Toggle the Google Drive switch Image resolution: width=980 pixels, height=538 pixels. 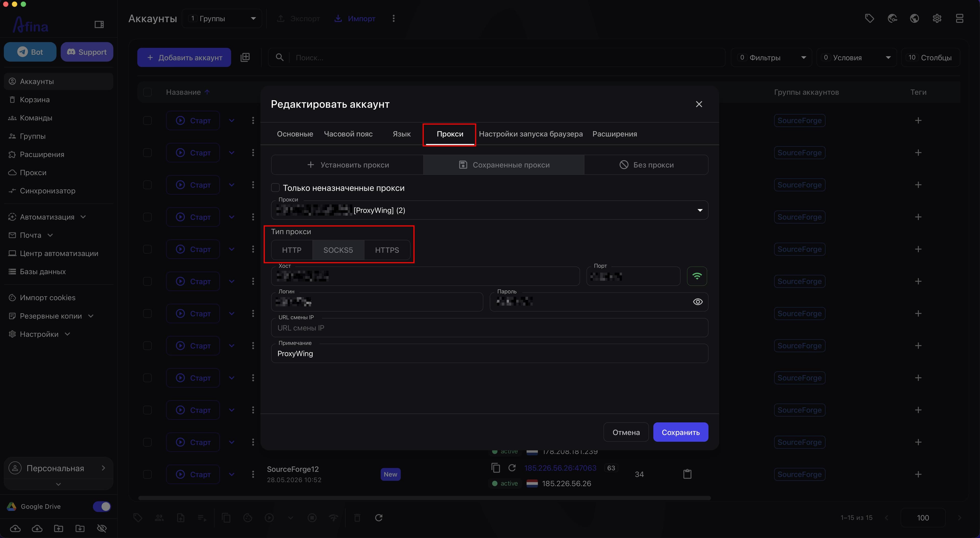102,506
